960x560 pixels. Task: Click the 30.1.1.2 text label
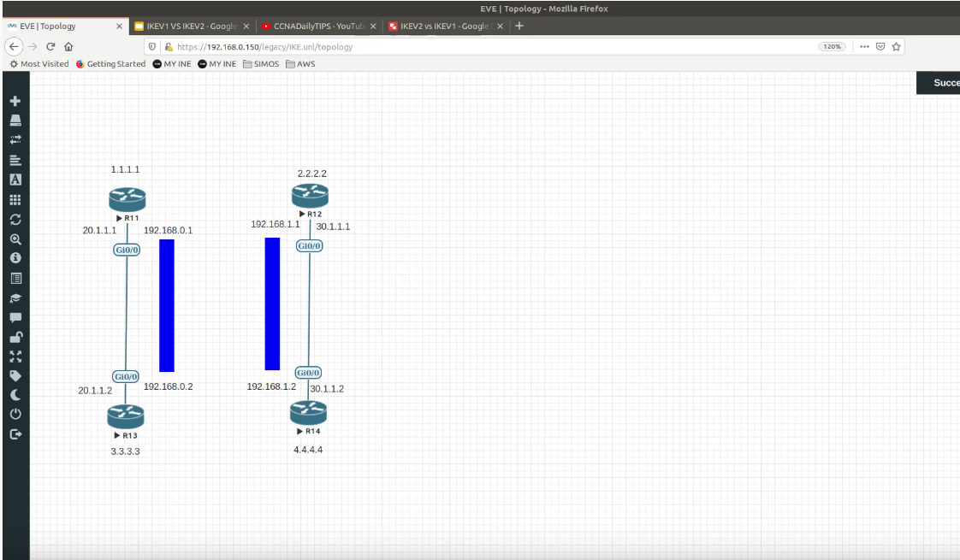point(327,389)
